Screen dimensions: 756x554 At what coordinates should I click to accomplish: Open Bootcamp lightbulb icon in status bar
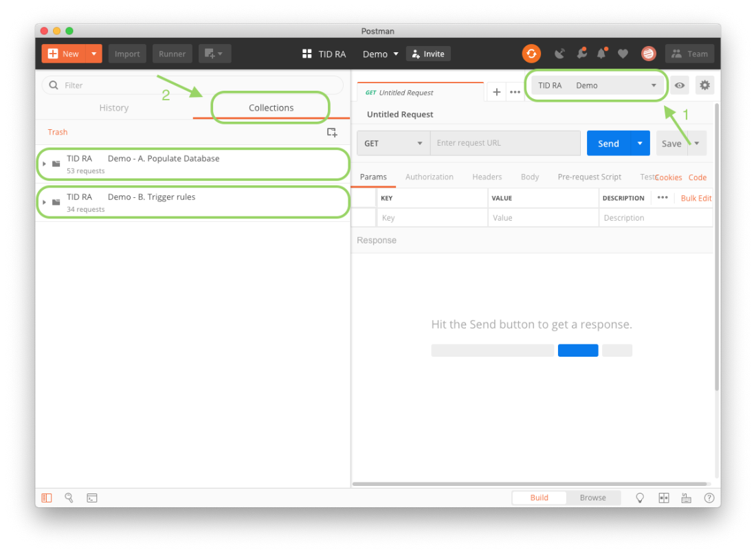click(640, 498)
